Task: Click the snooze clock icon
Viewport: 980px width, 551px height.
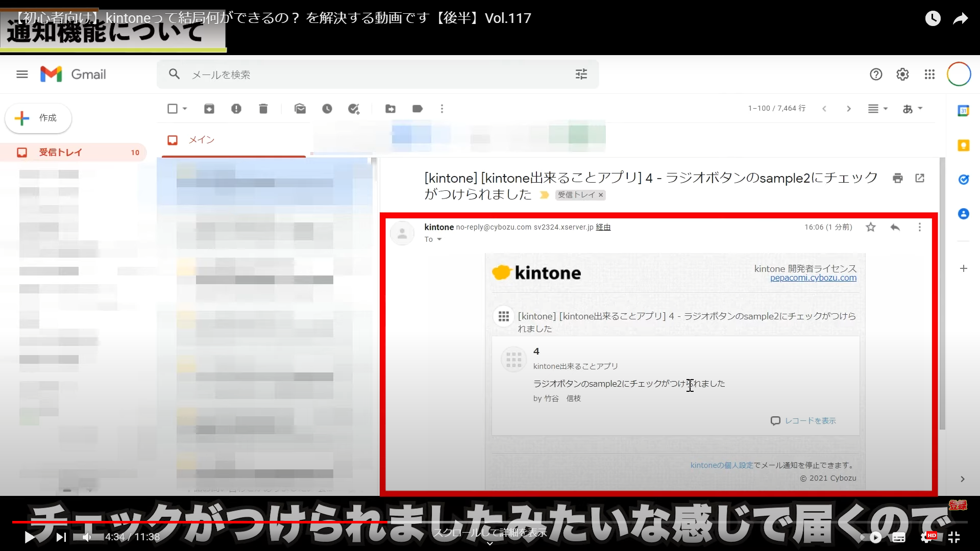Action: [327, 109]
